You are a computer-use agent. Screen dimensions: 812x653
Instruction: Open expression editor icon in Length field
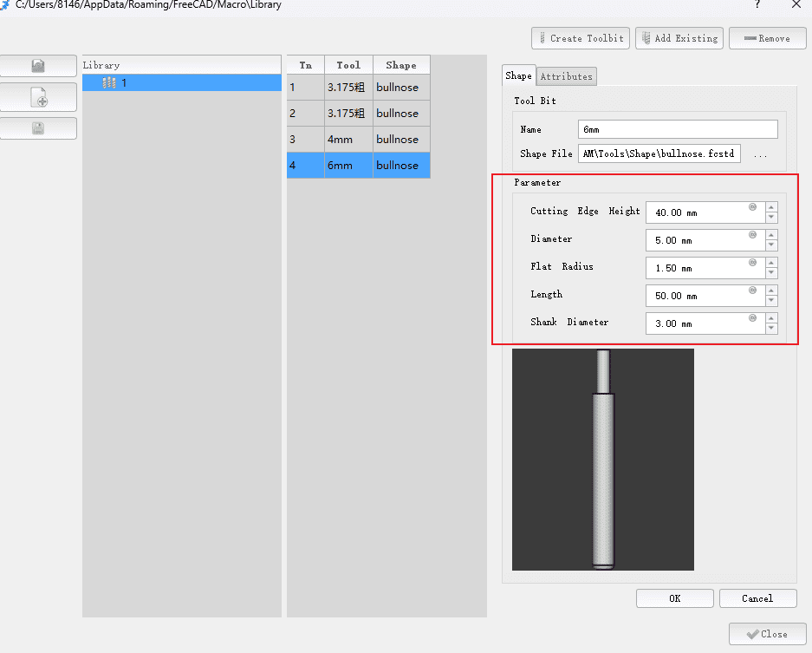[752, 291]
